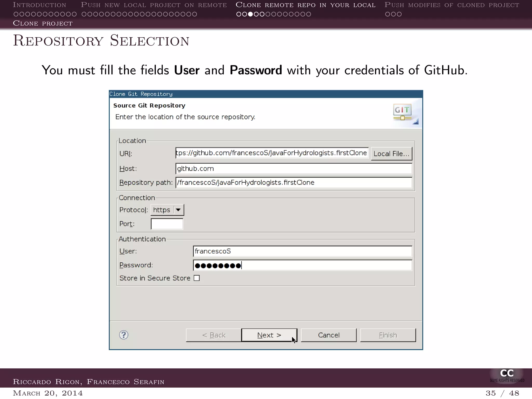Click the Cancel button
The width and height of the screenshot is (532, 399).
click(329, 335)
